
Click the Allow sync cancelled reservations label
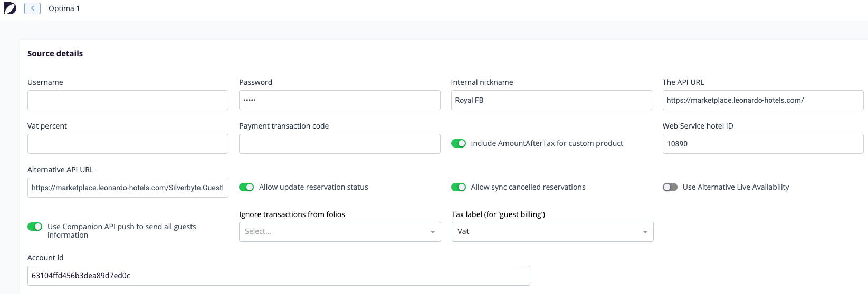(528, 187)
